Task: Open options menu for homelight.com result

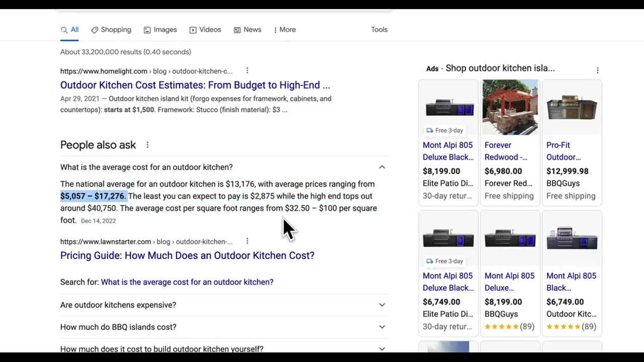Action: 247,71
